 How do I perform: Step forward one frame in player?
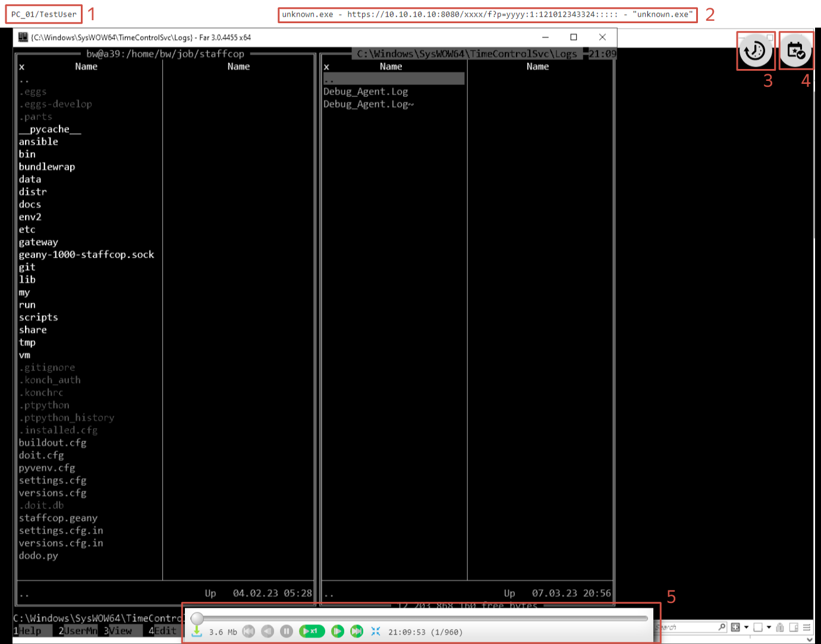tap(338, 632)
